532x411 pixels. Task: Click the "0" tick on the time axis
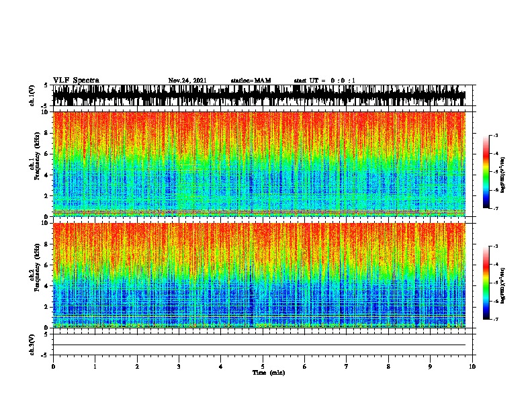[53, 367]
